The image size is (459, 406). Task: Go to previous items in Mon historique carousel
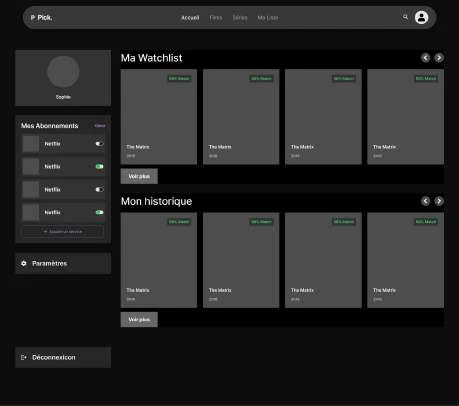pyautogui.click(x=426, y=201)
